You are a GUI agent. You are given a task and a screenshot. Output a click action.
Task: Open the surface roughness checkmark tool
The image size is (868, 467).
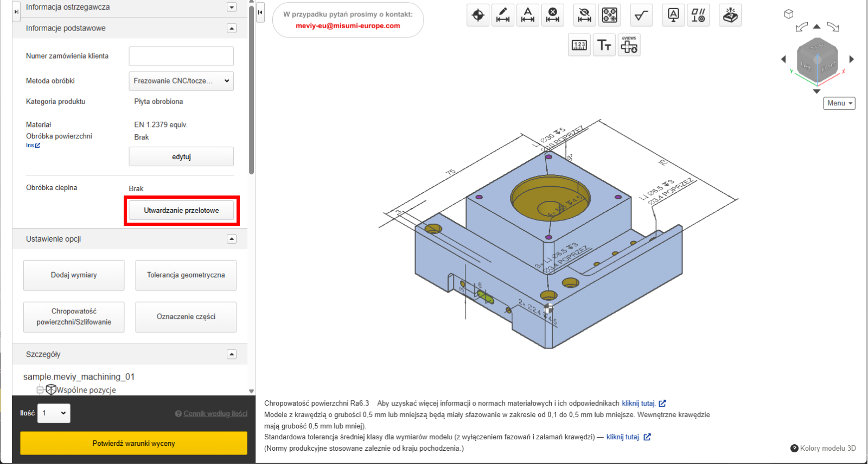coord(641,15)
